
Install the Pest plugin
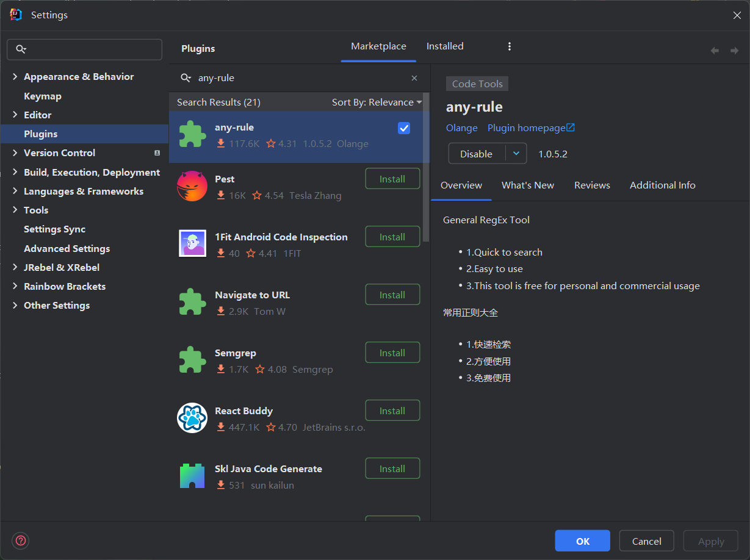[392, 179]
